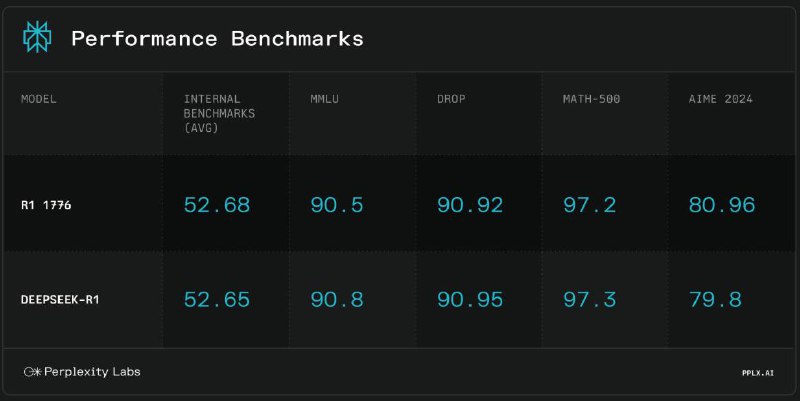Click the Internal Benchmarks (AVG) header
Image resolution: width=800 pixels, height=401 pixels.
point(219,113)
